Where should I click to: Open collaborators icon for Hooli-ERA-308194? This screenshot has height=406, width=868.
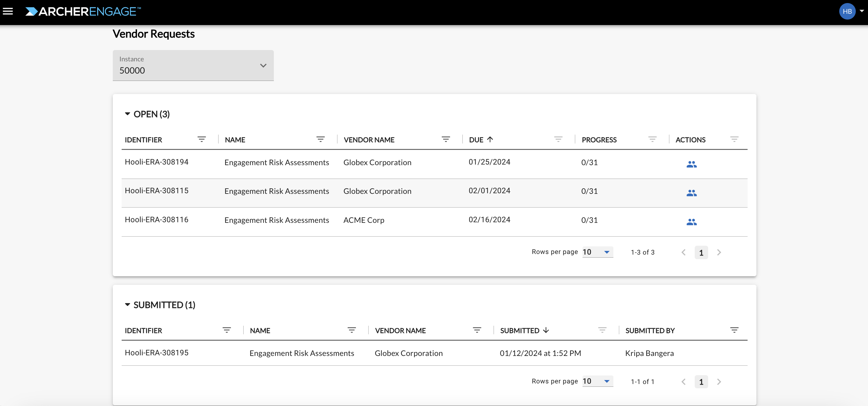(x=691, y=164)
